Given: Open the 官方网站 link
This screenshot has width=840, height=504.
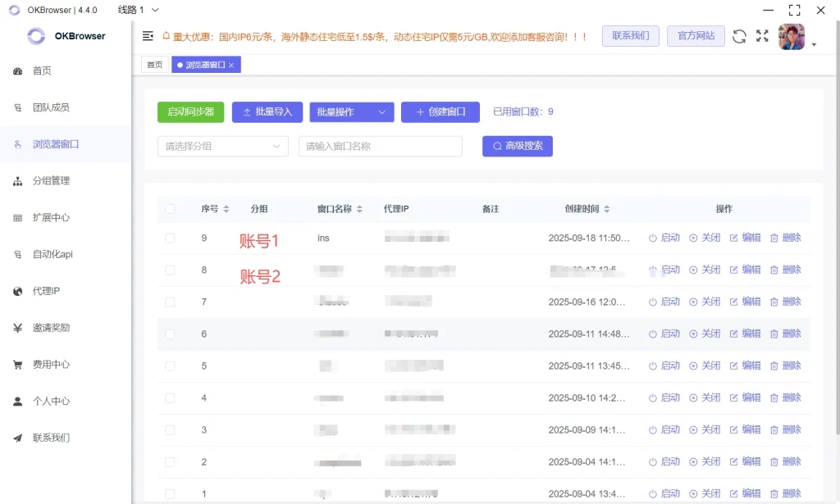Looking at the screenshot, I should pyautogui.click(x=695, y=36).
